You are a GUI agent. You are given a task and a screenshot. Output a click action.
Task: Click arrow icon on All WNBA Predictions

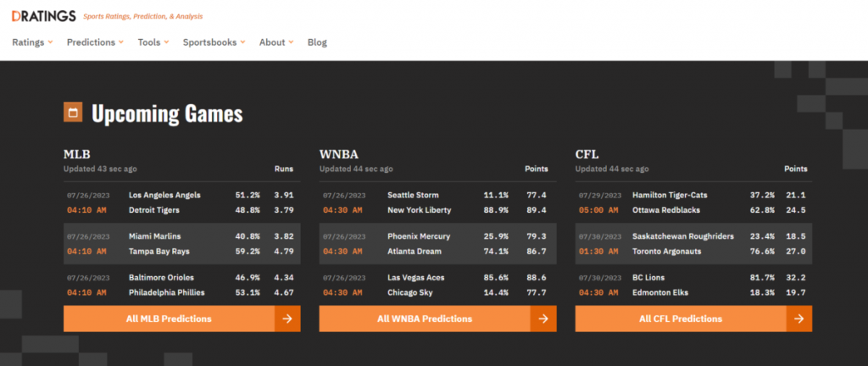(x=543, y=319)
